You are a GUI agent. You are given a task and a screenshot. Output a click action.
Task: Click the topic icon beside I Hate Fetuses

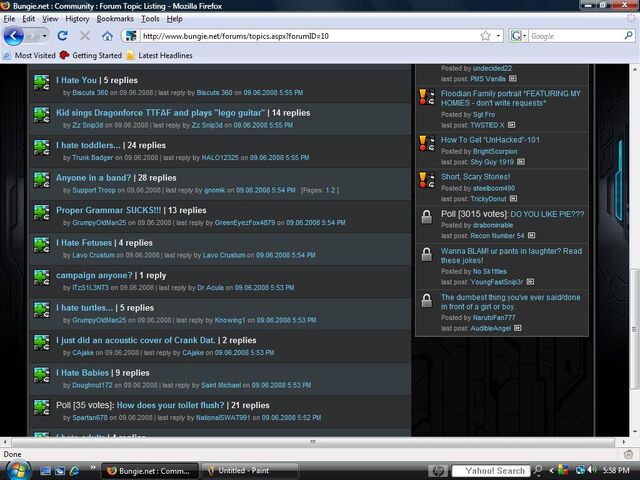pyautogui.click(x=42, y=245)
